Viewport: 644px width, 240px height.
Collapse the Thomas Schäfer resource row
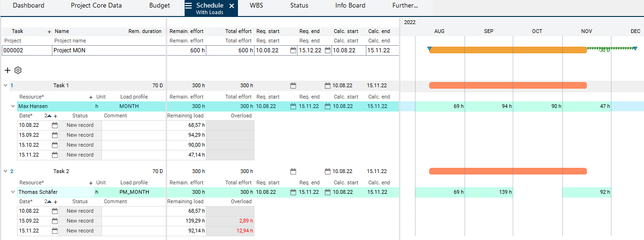click(13, 192)
